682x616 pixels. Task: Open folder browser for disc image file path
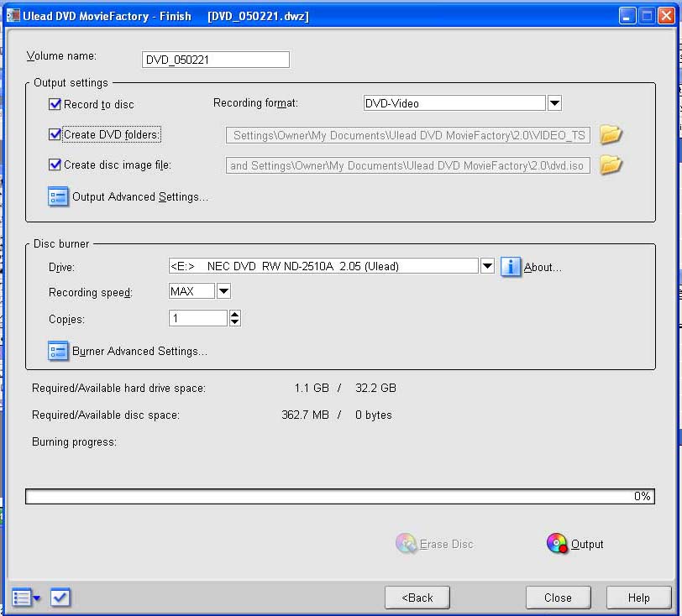pyautogui.click(x=611, y=165)
